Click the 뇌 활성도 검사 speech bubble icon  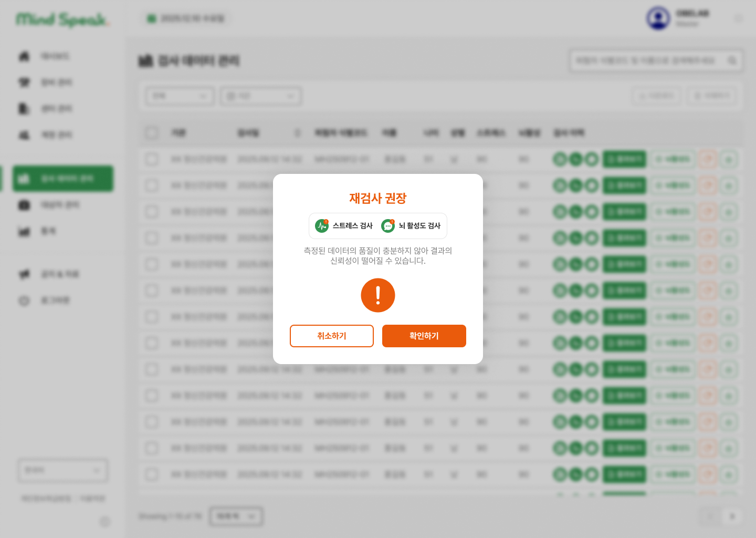tap(388, 226)
